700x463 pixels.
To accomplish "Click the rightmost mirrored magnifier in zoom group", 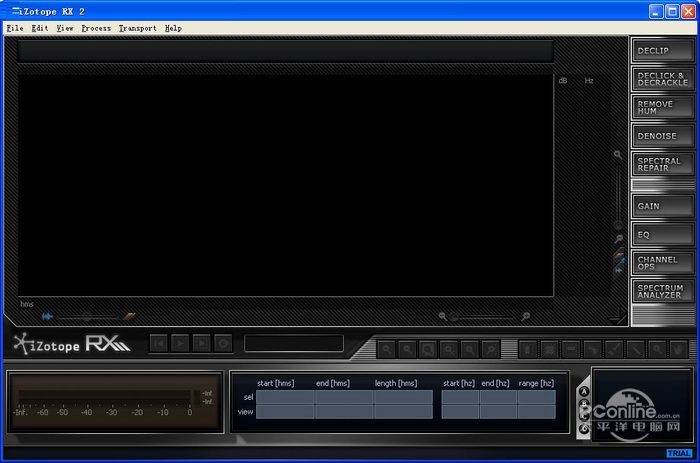I will point(491,350).
